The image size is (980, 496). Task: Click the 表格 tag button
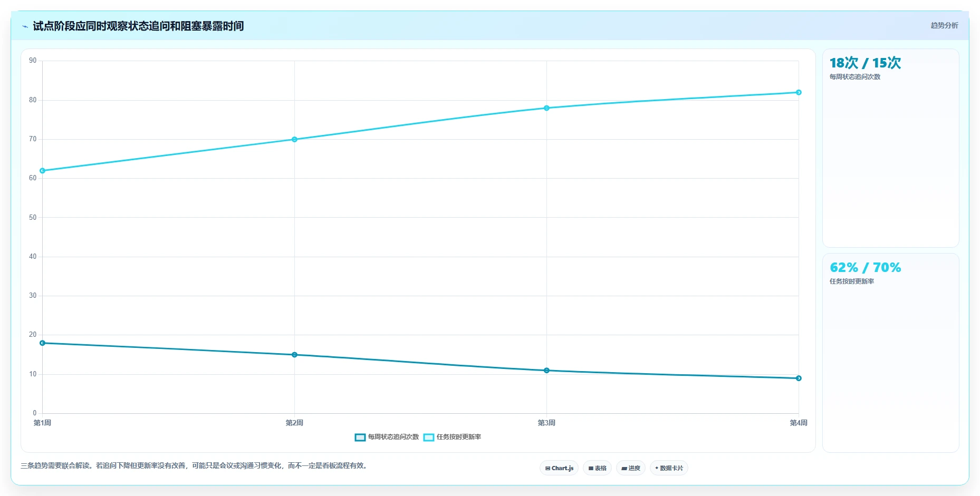(x=597, y=468)
